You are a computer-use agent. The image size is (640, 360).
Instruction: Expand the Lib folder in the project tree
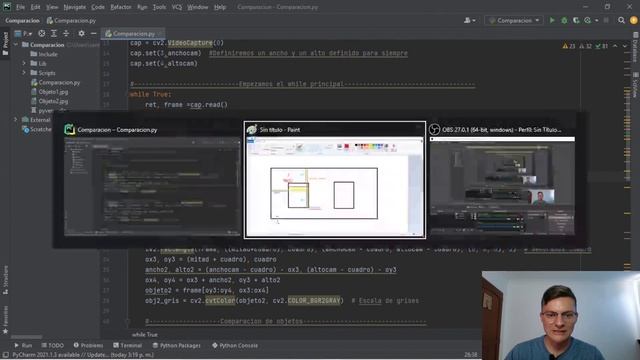tap(24, 63)
